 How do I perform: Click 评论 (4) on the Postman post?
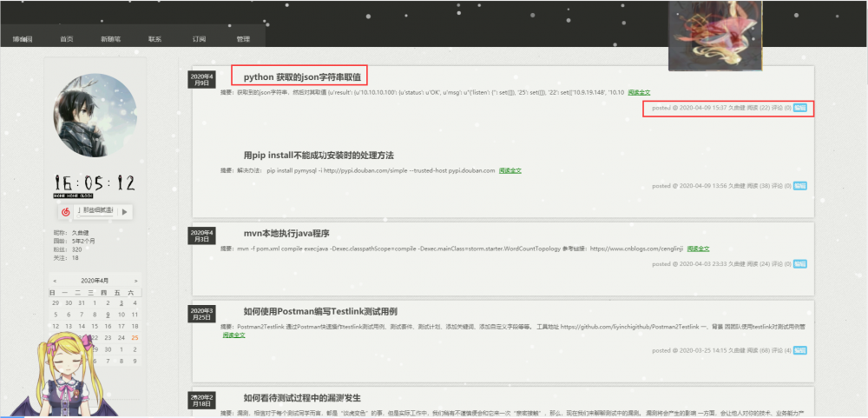coord(782,350)
